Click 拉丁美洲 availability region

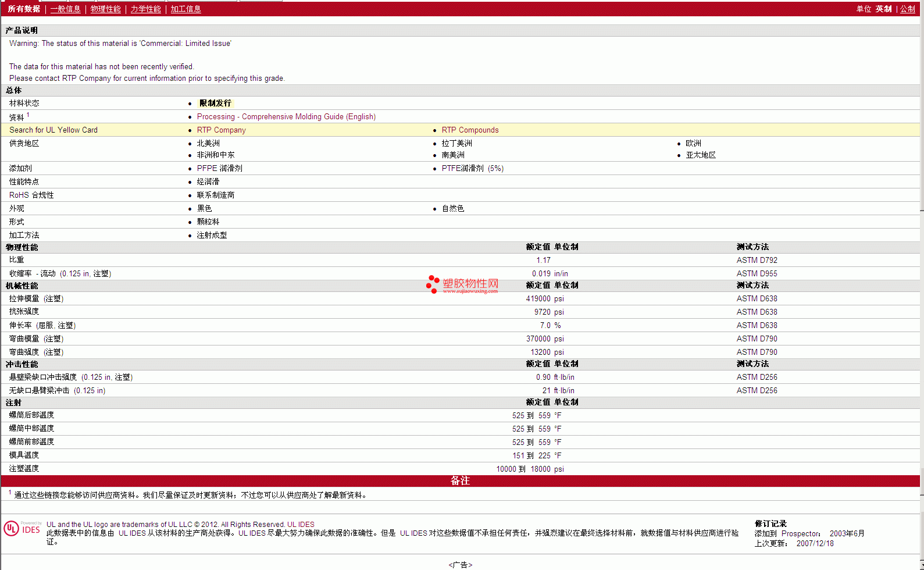click(456, 144)
